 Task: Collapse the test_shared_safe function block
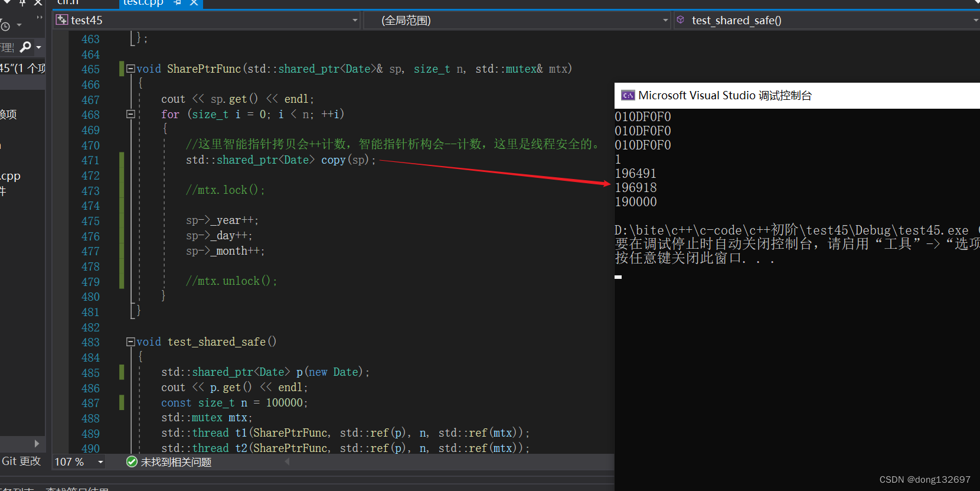(130, 342)
